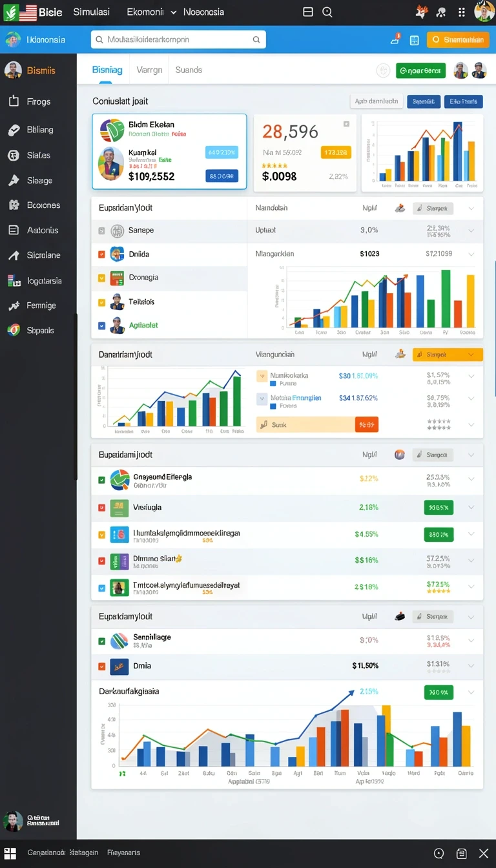Viewport: 496px width, 868px height.
Task: Click the orange Sumk progress bar
Action: click(x=318, y=424)
